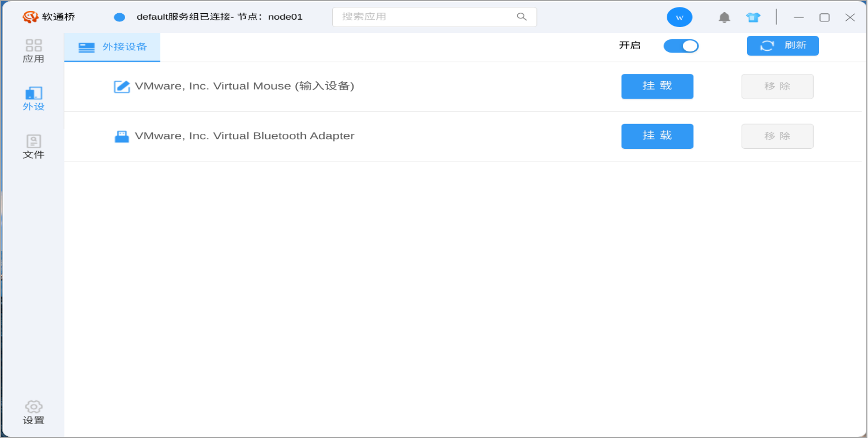868x438 pixels.
Task: Click the user avatar 'w'
Action: 679,17
